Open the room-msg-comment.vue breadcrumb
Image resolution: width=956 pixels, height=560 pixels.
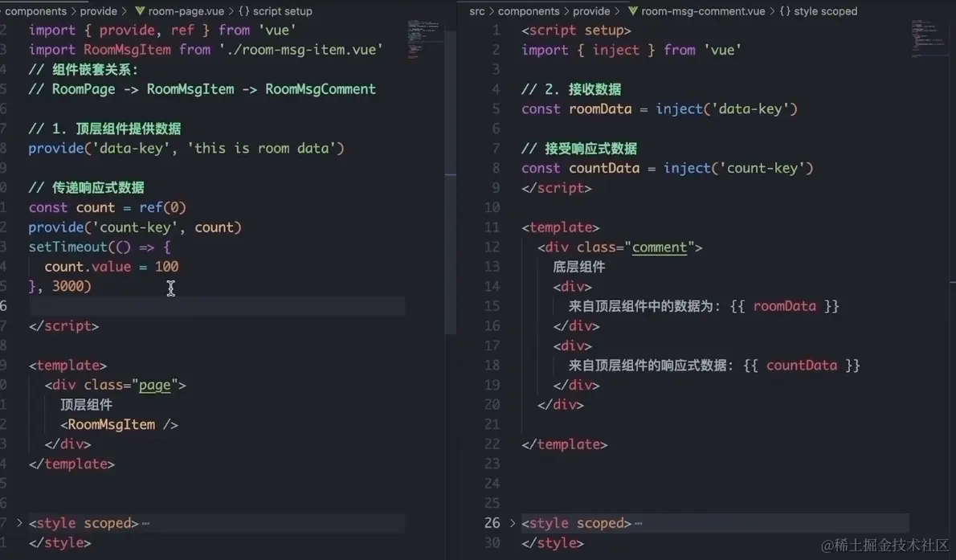703,11
